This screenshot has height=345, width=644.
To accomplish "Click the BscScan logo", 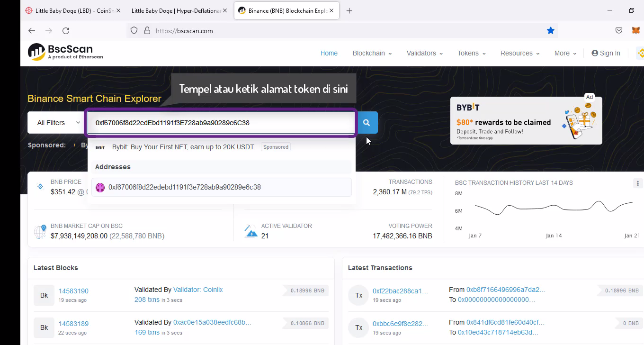I will (x=65, y=52).
